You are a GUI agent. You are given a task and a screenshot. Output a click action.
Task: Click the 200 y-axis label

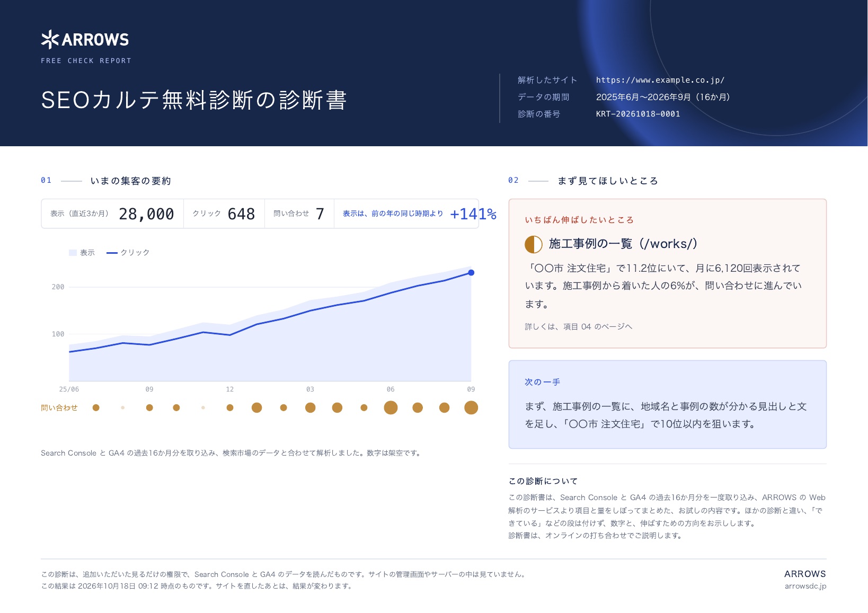pos(58,287)
